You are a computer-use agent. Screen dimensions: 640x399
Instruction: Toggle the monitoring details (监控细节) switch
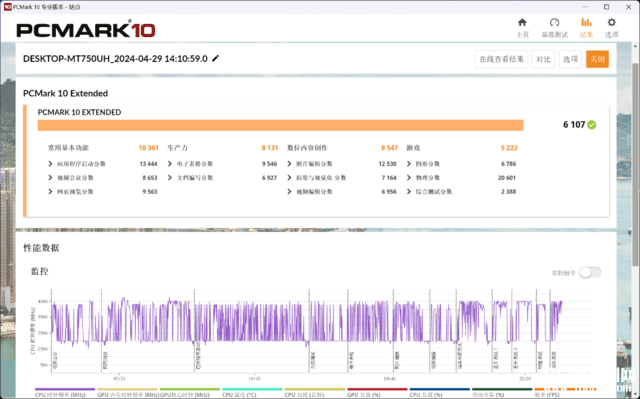590,272
